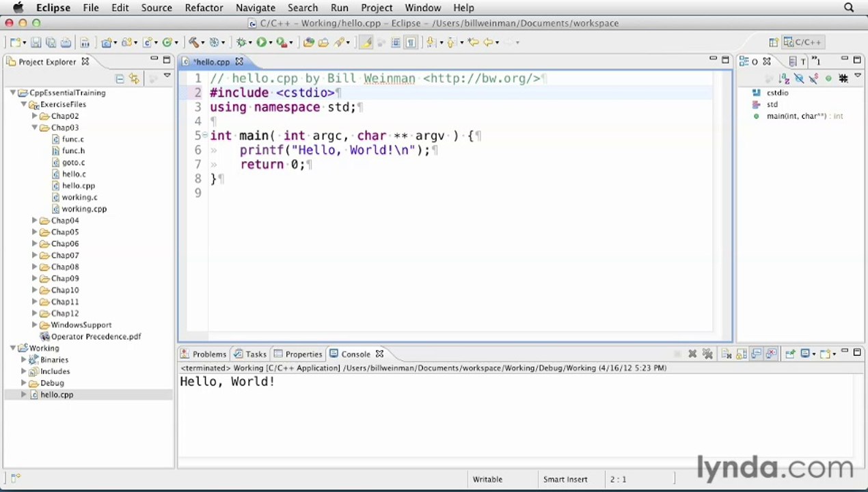The image size is (868, 492).
Task: Click the Debug (bug) toolbar icon
Action: coord(240,42)
